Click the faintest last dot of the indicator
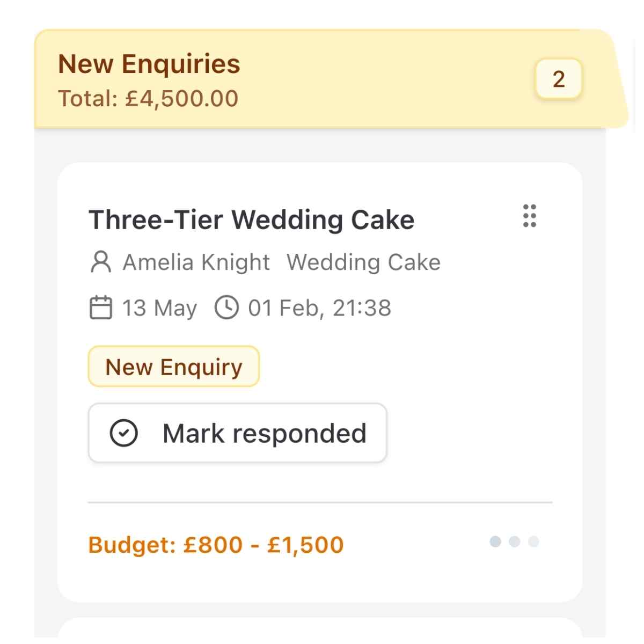Screen dimensions: 644x644 (x=533, y=541)
